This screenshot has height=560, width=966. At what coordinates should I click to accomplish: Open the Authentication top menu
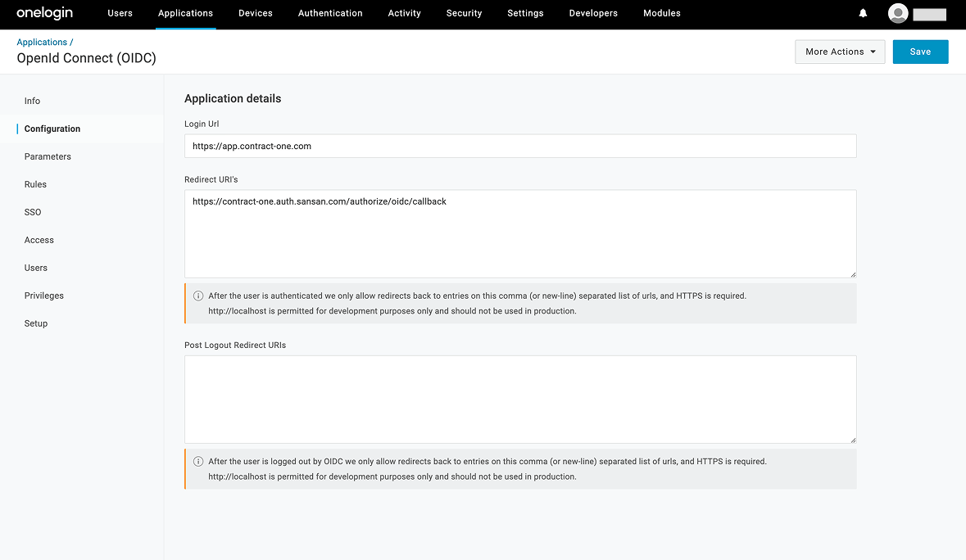coord(330,13)
